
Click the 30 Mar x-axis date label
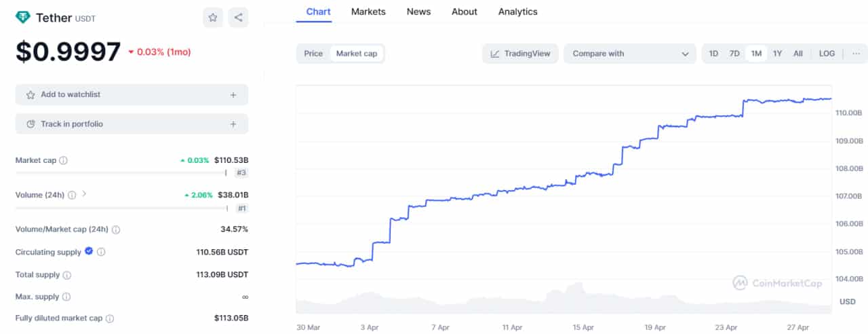pos(309,327)
